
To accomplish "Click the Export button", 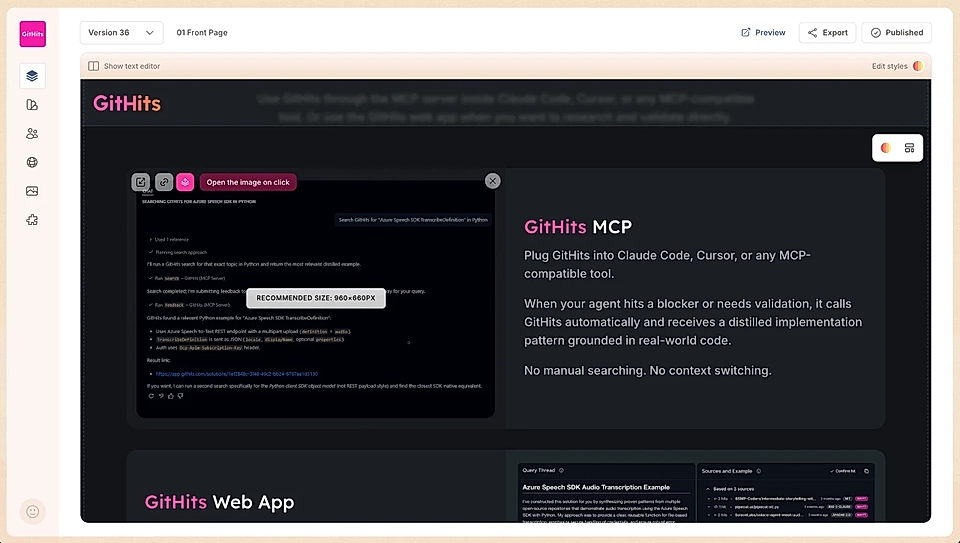I will 827,32.
